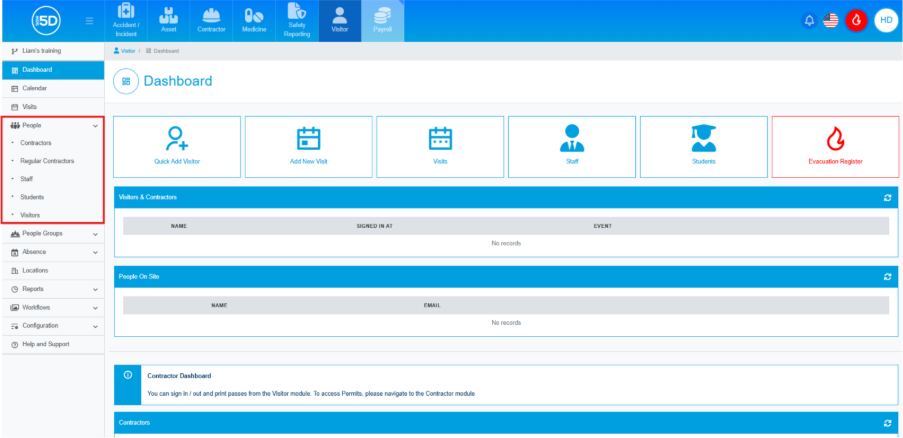The image size is (903, 438).
Task: Open the Quick Add Visitor tile
Action: pyautogui.click(x=177, y=147)
